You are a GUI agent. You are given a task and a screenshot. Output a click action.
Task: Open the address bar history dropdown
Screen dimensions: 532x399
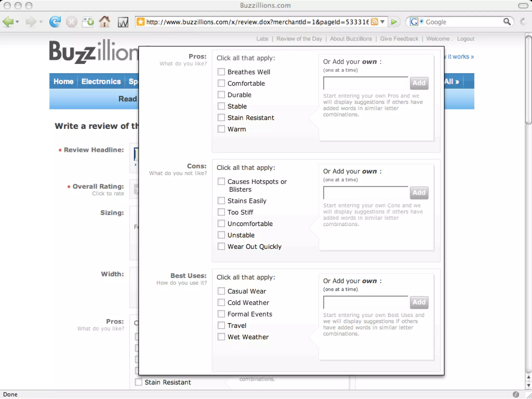click(382, 22)
